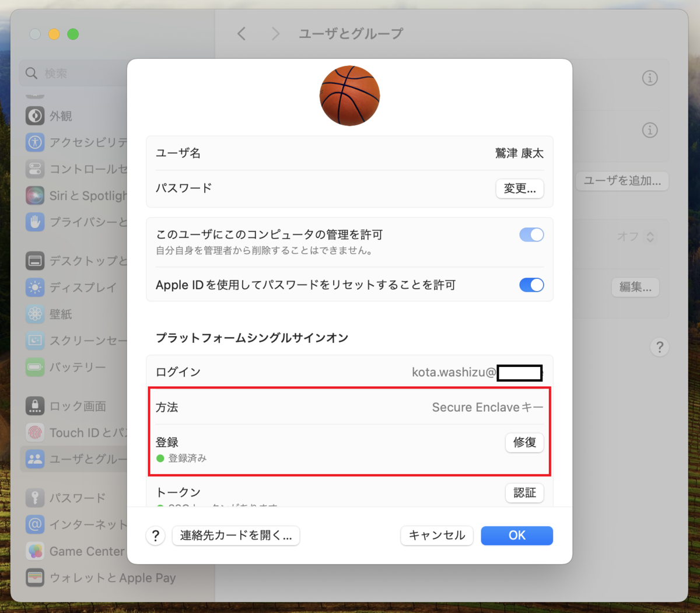Open the デスクトップ dock settings icon
Image resolution: width=700 pixels, height=613 pixels.
coord(35,261)
